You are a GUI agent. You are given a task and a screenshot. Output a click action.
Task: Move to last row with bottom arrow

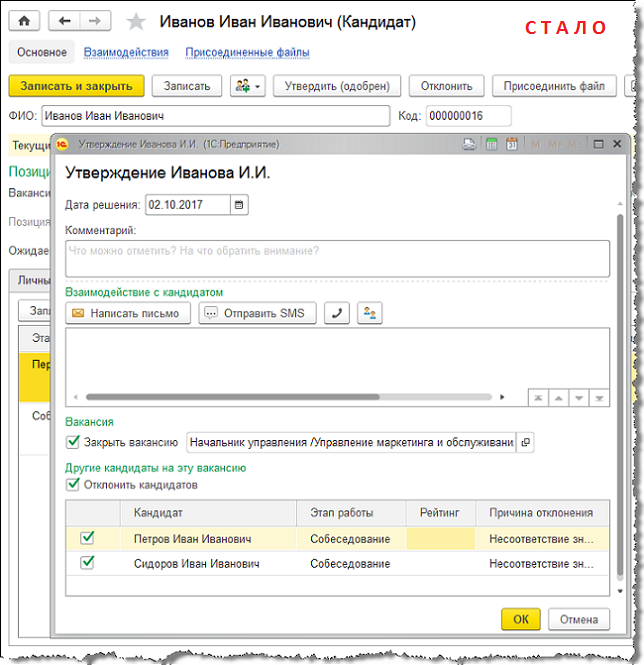click(x=599, y=398)
